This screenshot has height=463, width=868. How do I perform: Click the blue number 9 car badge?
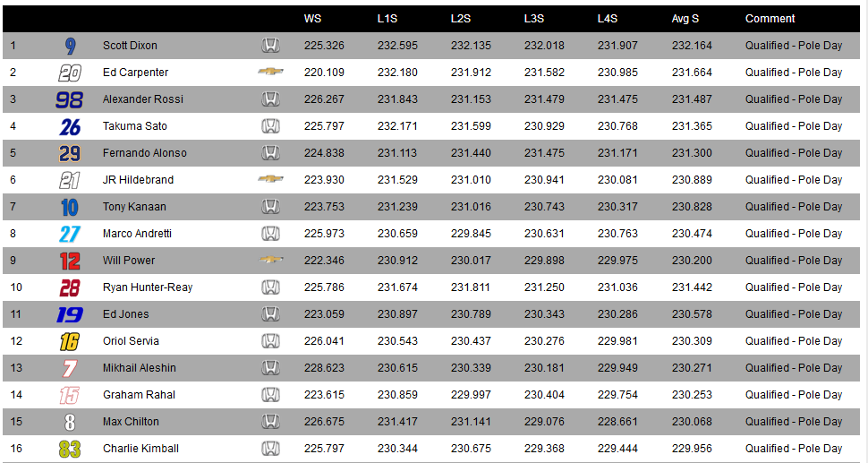(x=71, y=46)
